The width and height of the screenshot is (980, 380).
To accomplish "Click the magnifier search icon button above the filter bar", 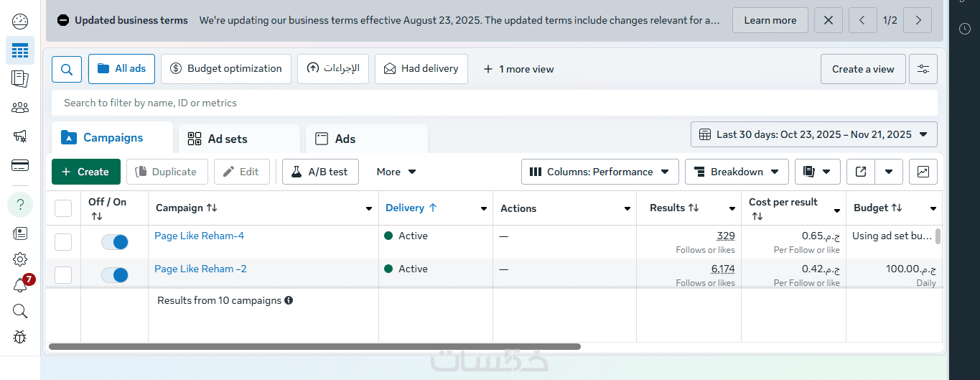I will pyautogui.click(x=66, y=69).
